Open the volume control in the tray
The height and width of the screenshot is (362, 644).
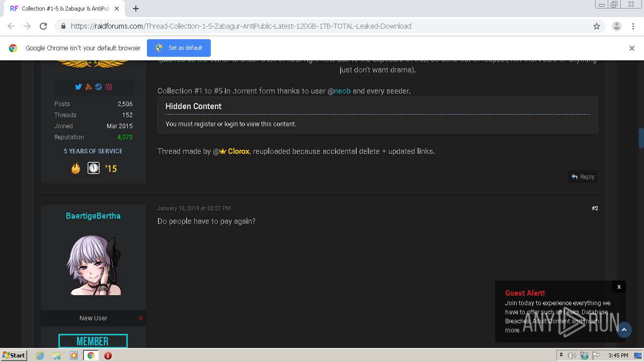pos(572,355)
